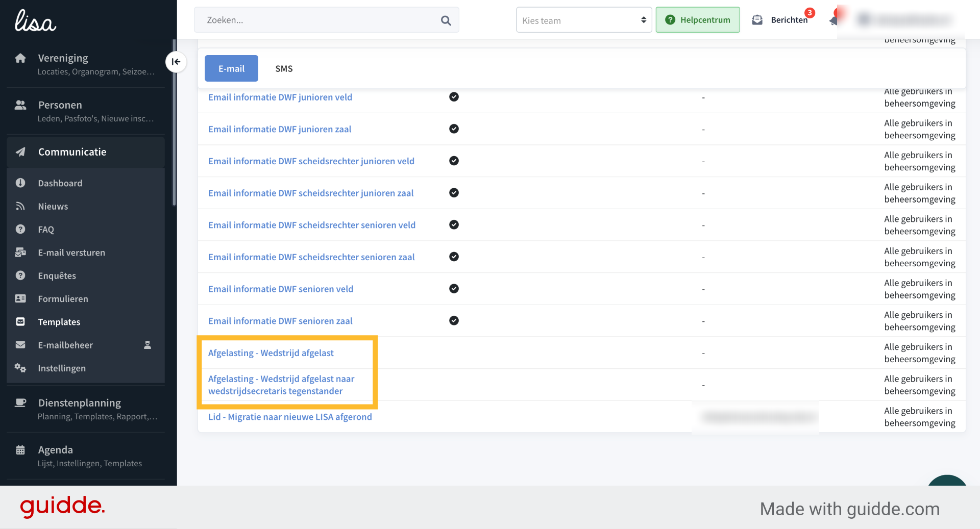
Task: Switch to the E-mail tab
Action: (231, 68)
